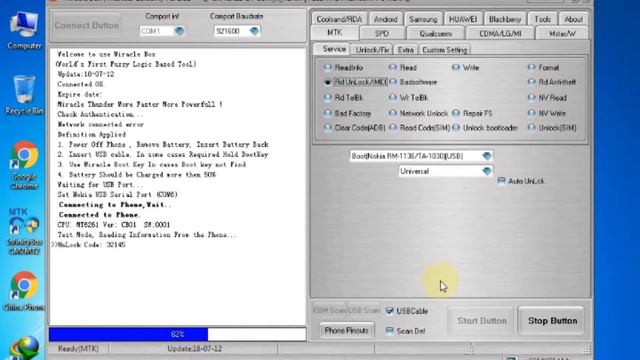Select the Network Unlock radio option
This screenshot has height=360, width=640.
coord(393,113)
